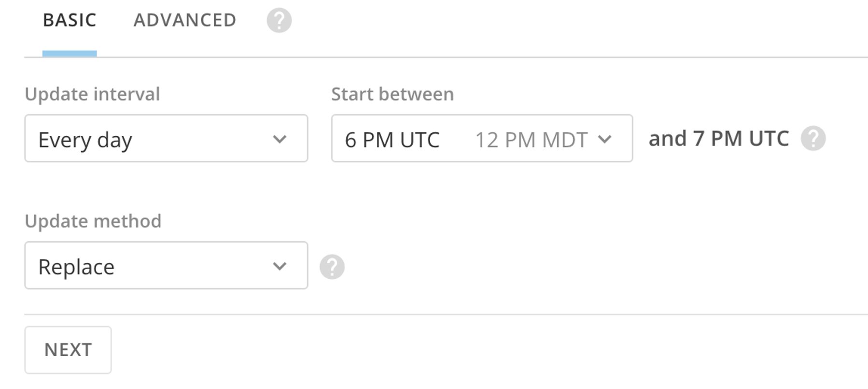Click the 6 PM UTC value in the selector

tap(392, 140)
